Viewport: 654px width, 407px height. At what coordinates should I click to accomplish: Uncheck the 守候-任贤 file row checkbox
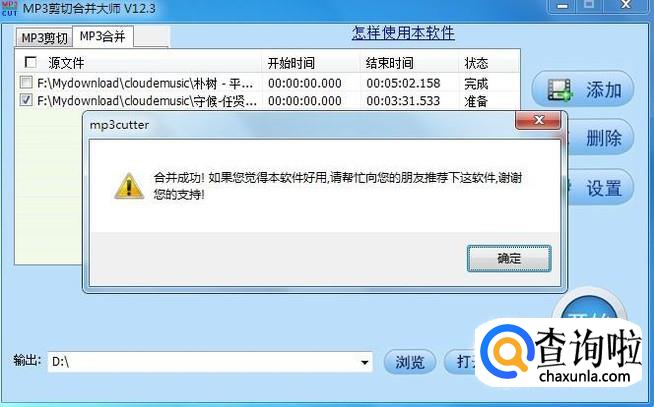pyautogui.click(x=26, y=100)
